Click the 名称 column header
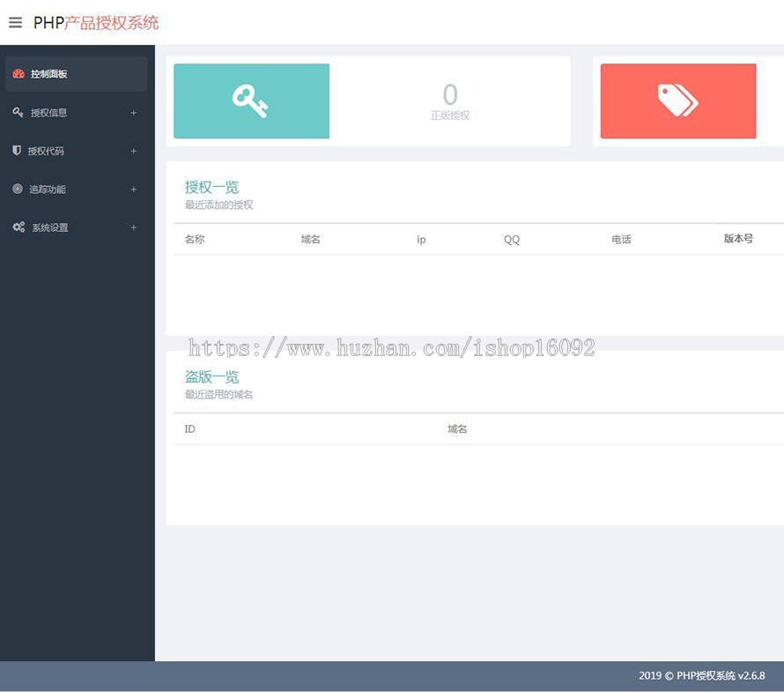The width and height of the screenshot is (784, 692). tap(195, 239)
